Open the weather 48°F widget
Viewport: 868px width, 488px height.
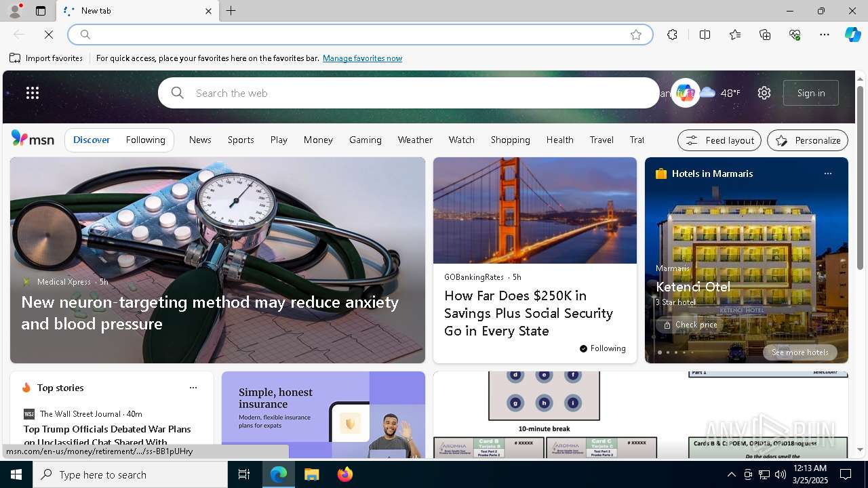click(x=721, y=93)
